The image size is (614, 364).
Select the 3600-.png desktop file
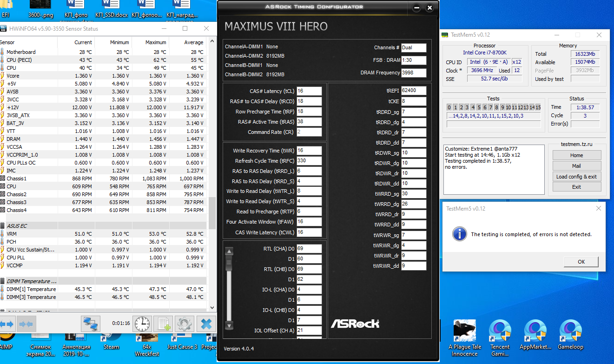tap(40, 9)
